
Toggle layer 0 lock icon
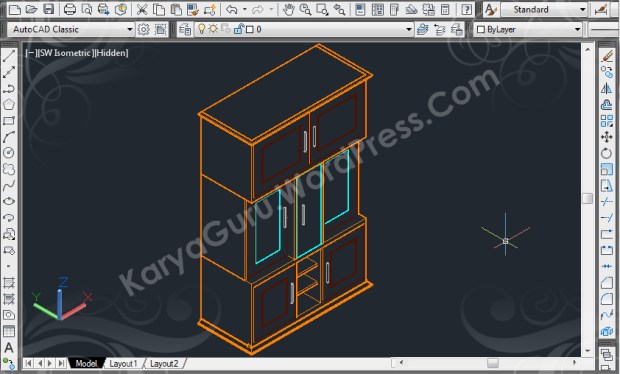tap(239, 29)
